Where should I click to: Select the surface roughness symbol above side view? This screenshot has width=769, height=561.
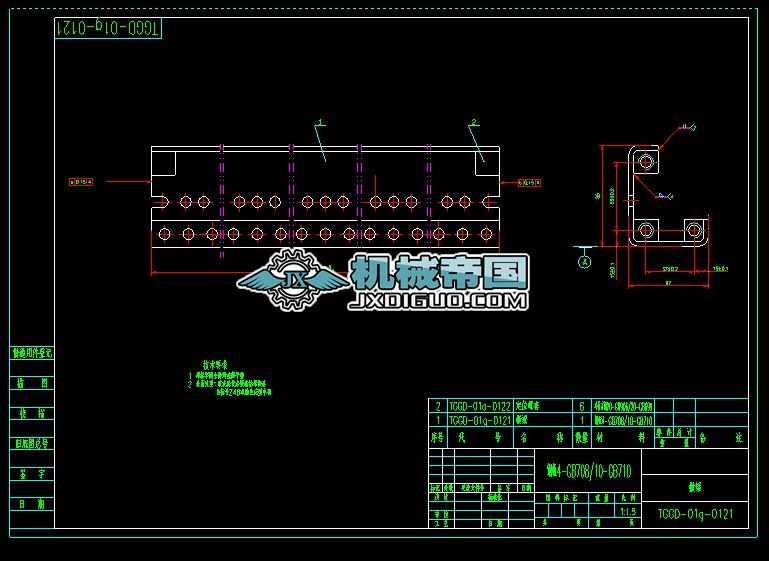coord(688,128)
